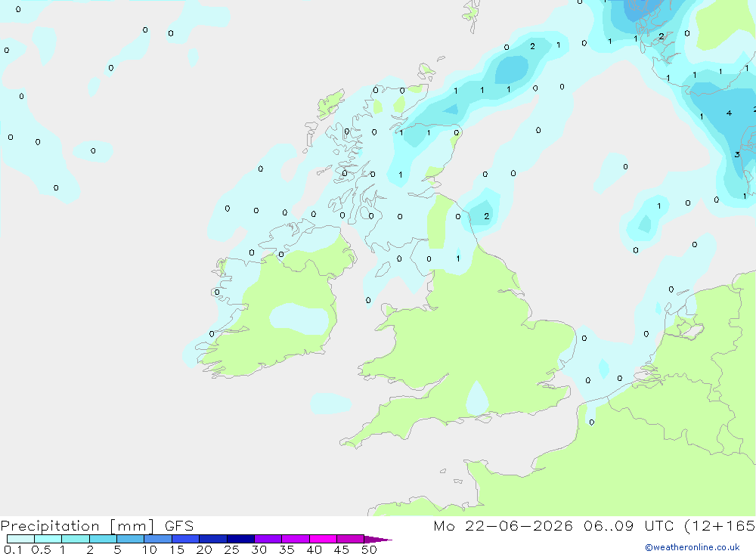Click the "10" legend scale label
756x554 pixels.
pos(150,549)
